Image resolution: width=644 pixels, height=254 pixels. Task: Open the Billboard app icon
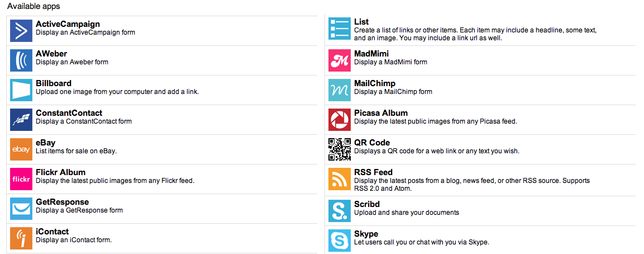21,90
